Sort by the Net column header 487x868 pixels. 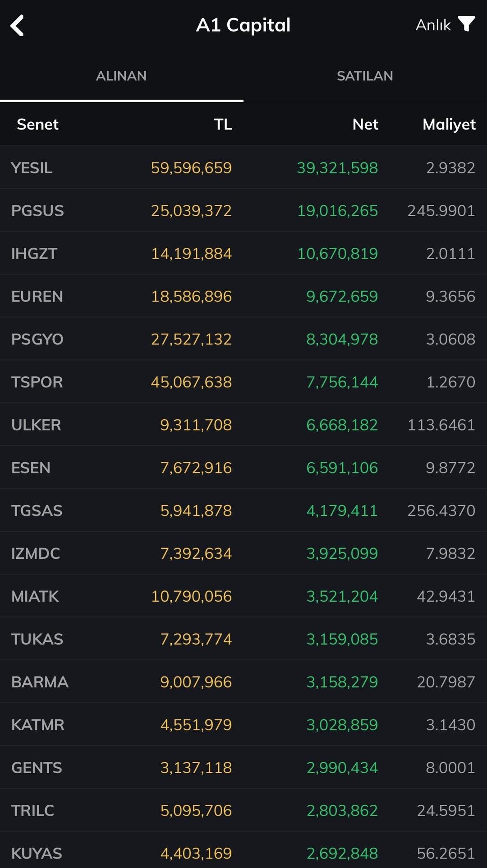click(365, 124)
